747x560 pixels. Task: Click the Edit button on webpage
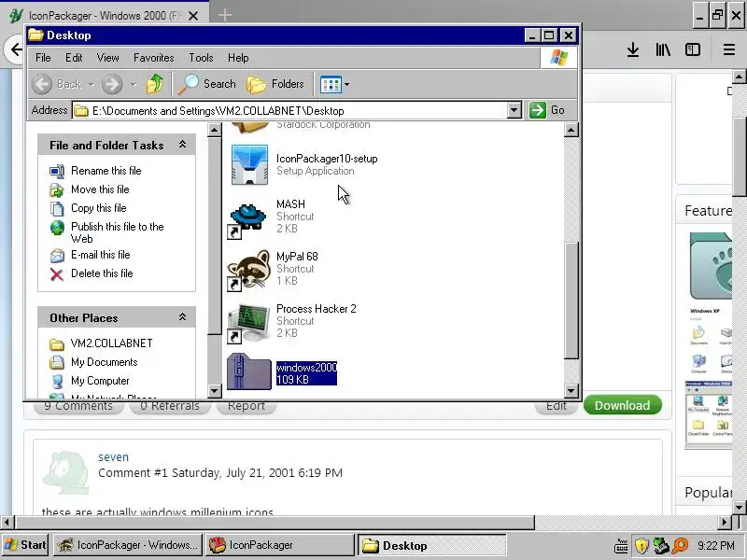pos(556,406)
